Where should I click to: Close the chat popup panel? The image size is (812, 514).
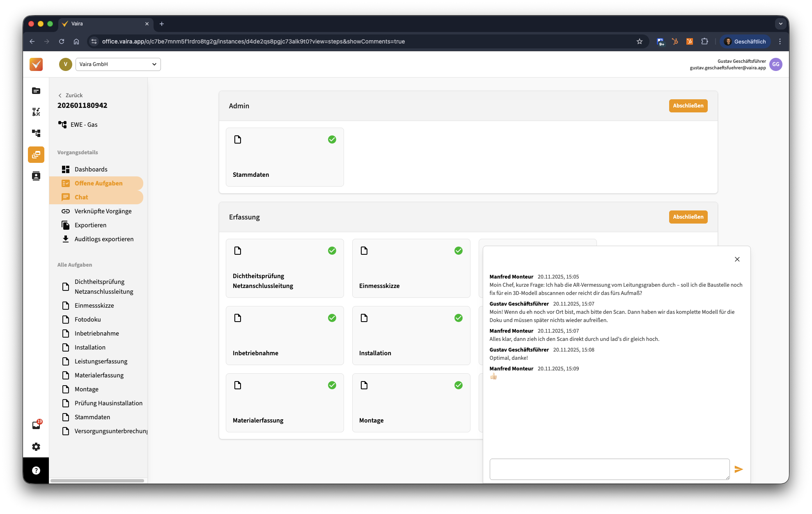pos(737,259)
